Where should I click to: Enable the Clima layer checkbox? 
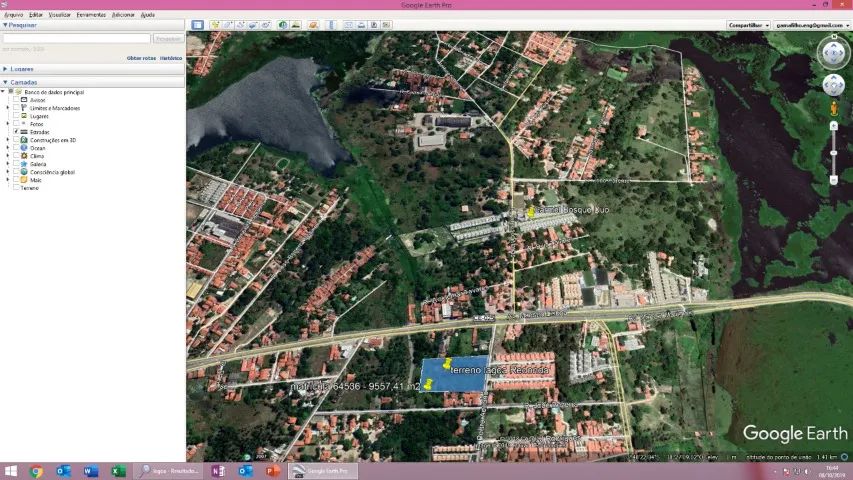[16, 156]
